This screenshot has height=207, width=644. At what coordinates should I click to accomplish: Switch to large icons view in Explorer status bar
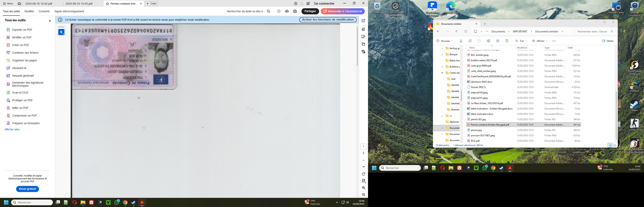point(615,145)
